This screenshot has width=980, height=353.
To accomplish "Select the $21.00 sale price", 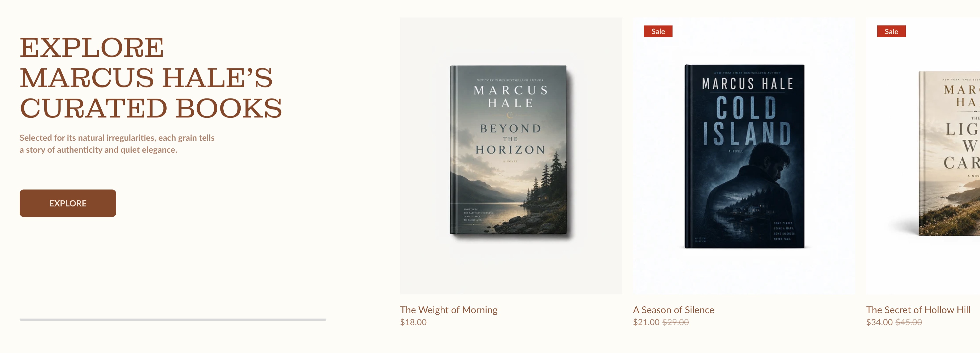I will pos(646,322).
